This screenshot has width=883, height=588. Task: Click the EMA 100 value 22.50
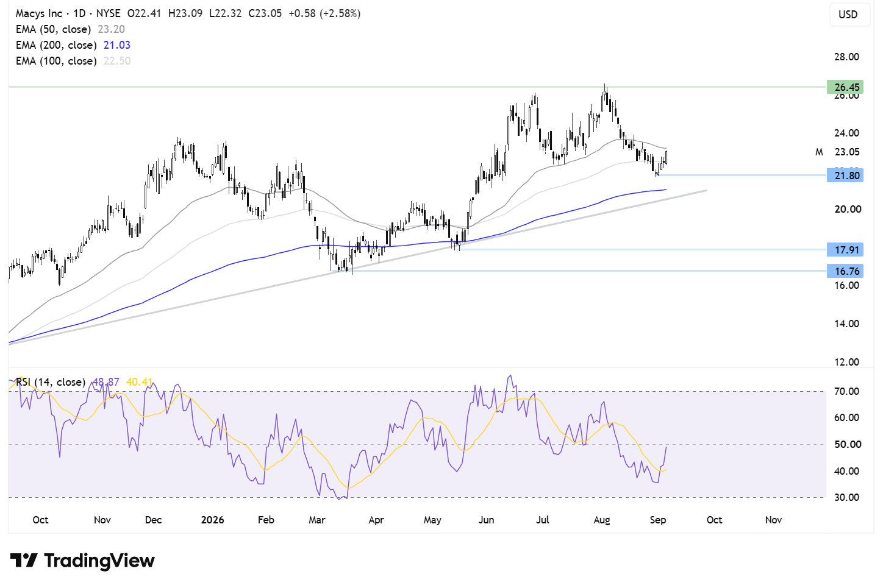[x=117, y=61]
